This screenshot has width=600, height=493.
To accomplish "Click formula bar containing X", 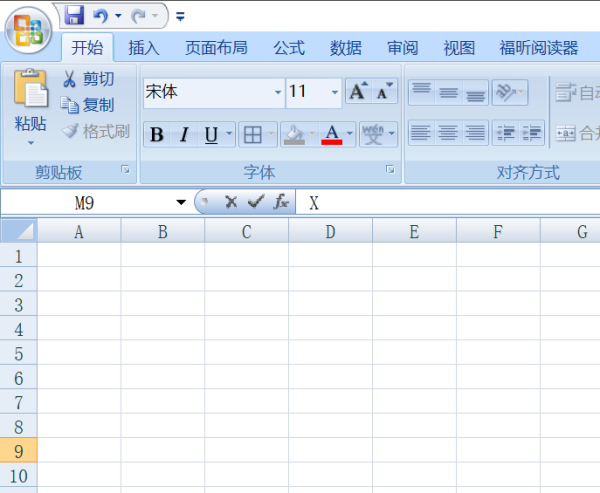I will point(448,202).
